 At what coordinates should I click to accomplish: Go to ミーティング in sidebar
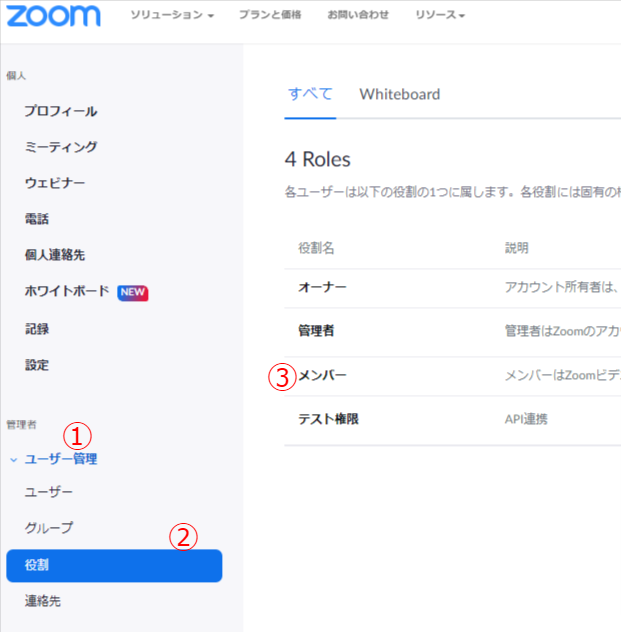pyautogui.click(x=61, y=147)
